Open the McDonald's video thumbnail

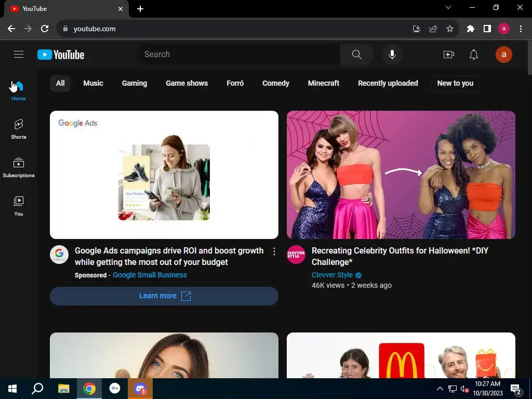pos(401,355)
